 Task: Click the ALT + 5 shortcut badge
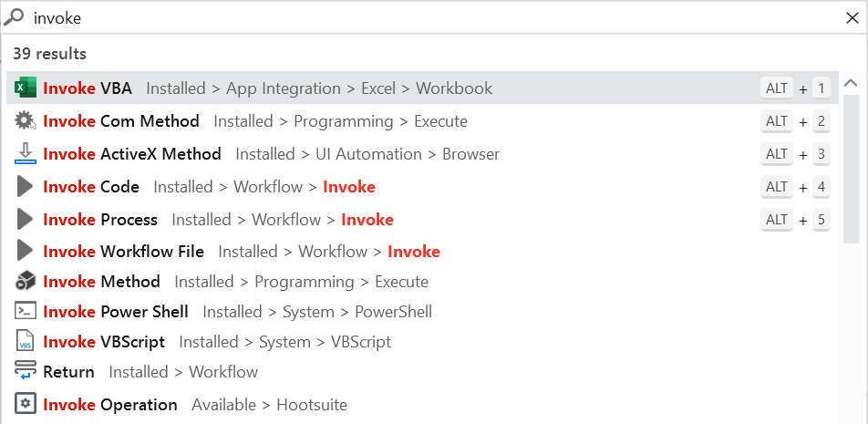[796, 220]
